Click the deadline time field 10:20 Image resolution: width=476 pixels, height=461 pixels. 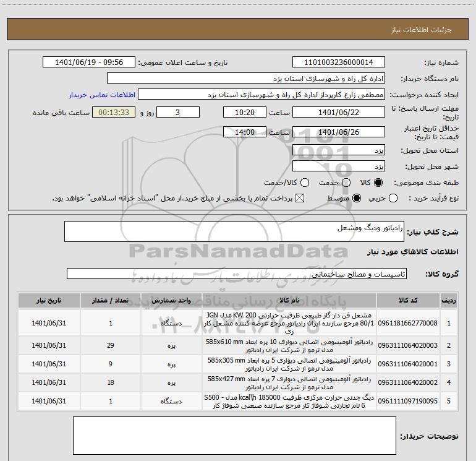pos(245,113)
